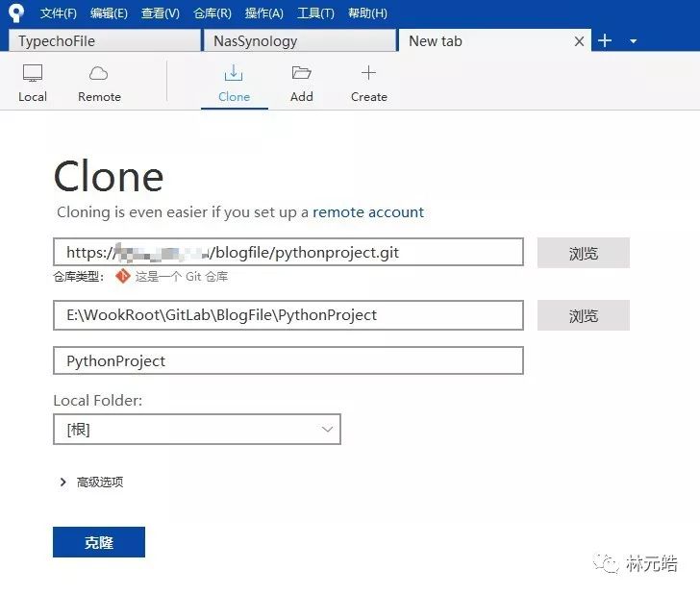Open the 工具(T) menu

click(x=315, y=13)
